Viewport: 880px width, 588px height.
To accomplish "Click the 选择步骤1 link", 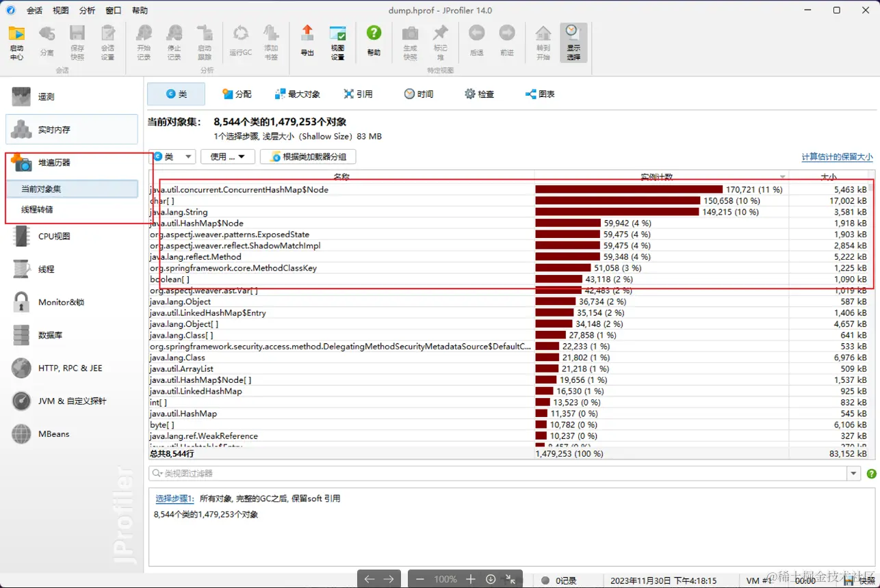I will 175,499.
